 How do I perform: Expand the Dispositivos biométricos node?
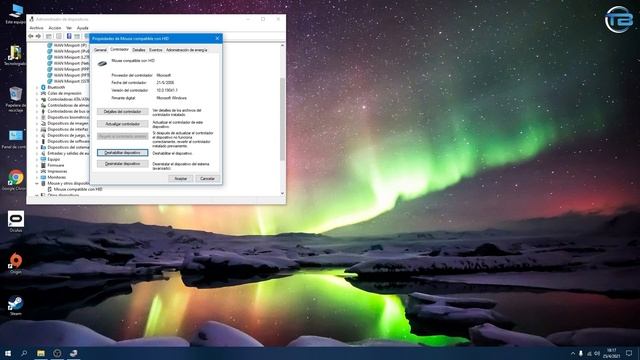point(37,117)
